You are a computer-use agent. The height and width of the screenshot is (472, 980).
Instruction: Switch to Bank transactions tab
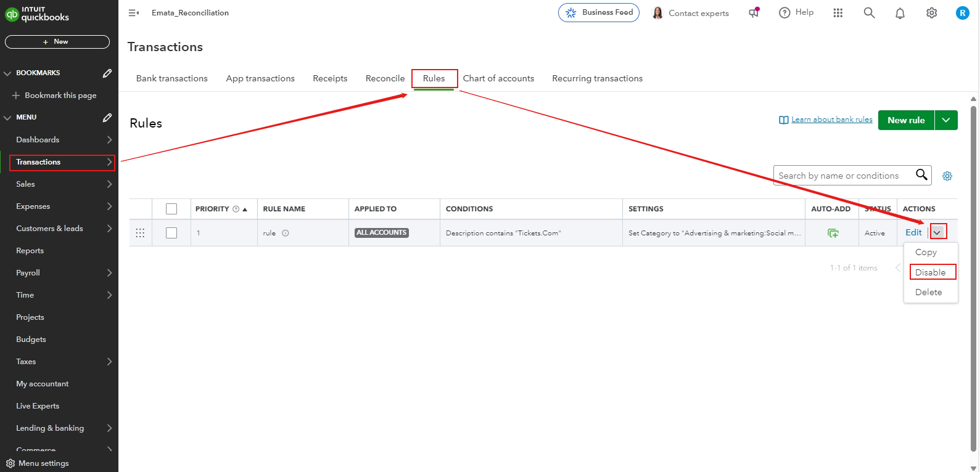pos(172,78)
